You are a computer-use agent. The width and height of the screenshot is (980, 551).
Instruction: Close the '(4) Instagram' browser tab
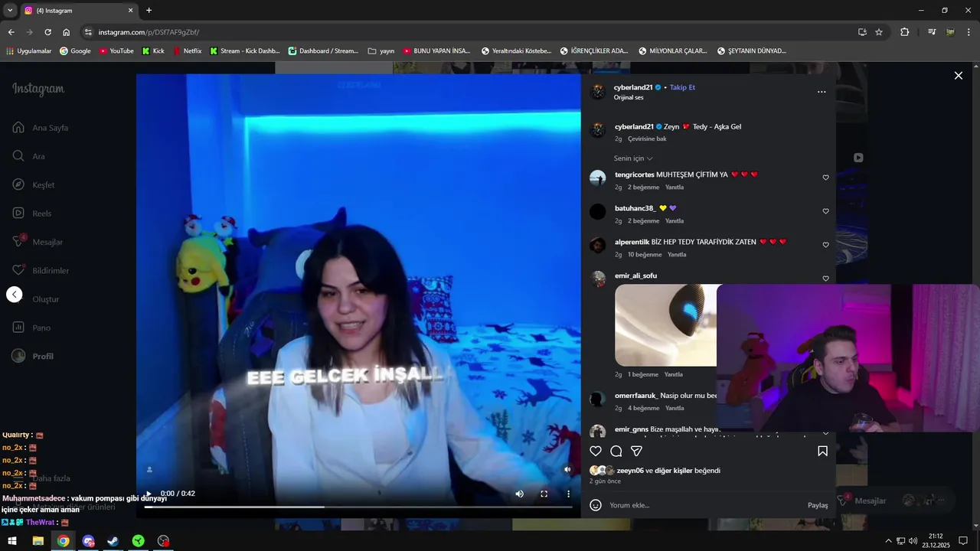coord(130,11)
